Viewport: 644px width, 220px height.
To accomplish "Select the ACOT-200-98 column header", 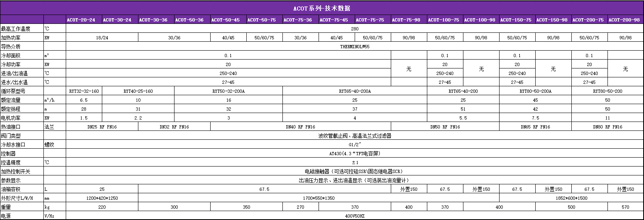I will point(624,20).
